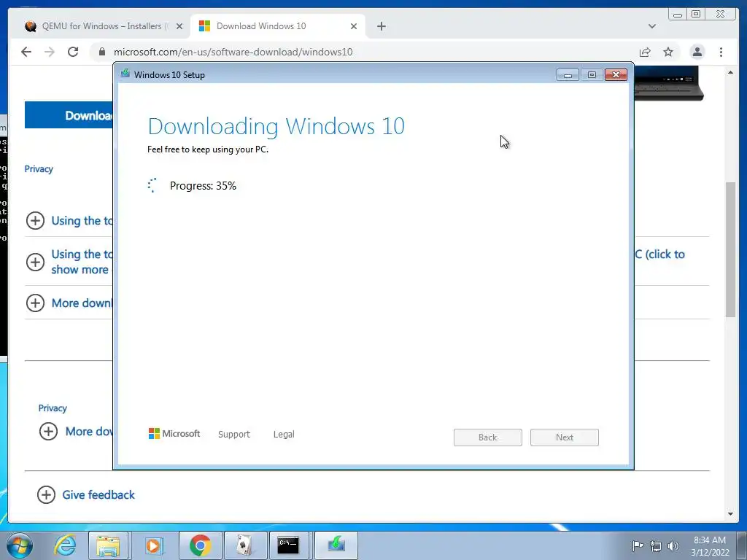Switch to the Command Prompt taskbar icon
Screen dimensions: 747x560
289,545
